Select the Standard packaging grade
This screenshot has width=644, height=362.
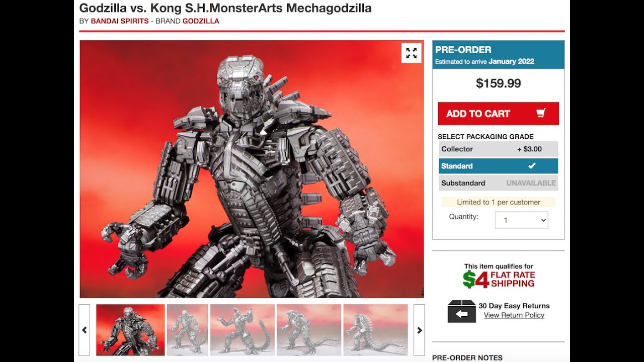click(498, 166)
